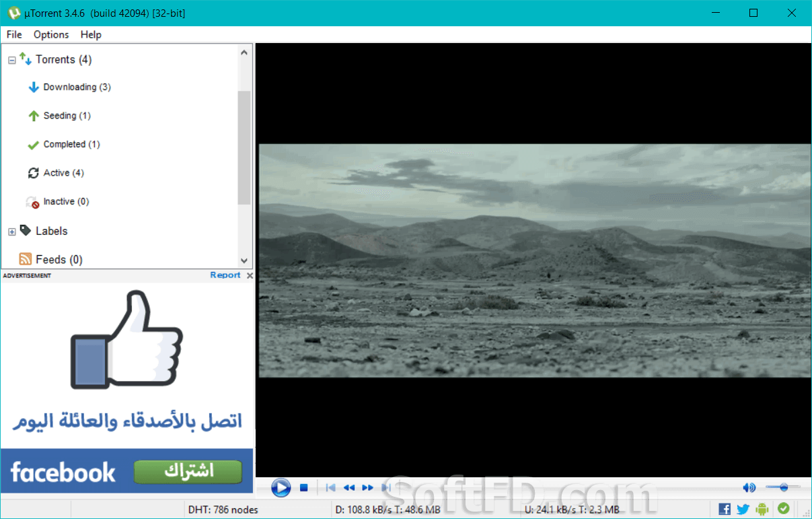Screen dimensions: 812x519
Task: Click the Active refresh arrows icon
Action: (34, 173)
